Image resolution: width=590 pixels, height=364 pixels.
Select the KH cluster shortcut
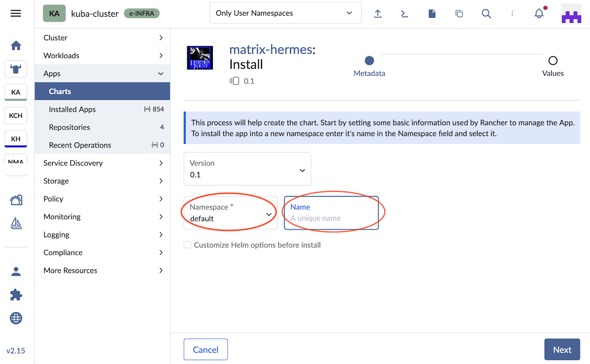point(16,139)
